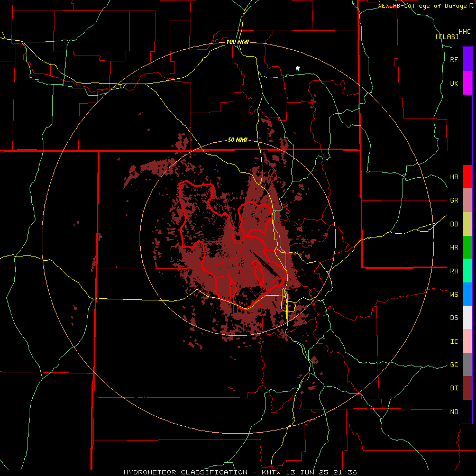This screenshot has height=476, width=476.
Task: Click the RF legend label
Action: tap(454, 59)
